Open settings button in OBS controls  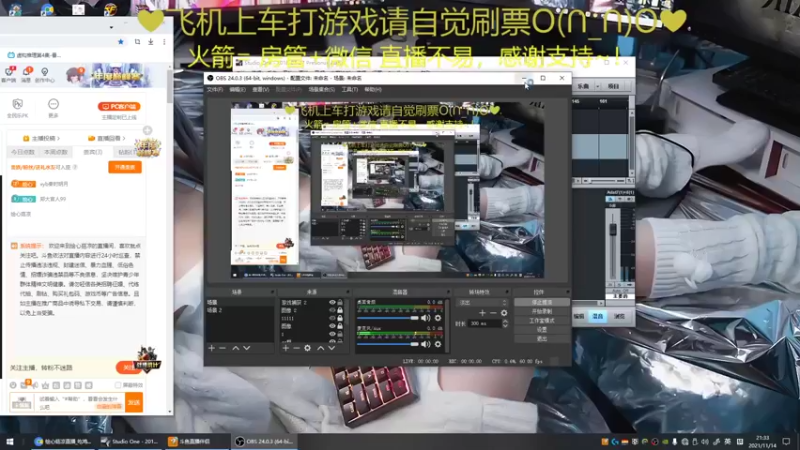click(x=541, y=330)
